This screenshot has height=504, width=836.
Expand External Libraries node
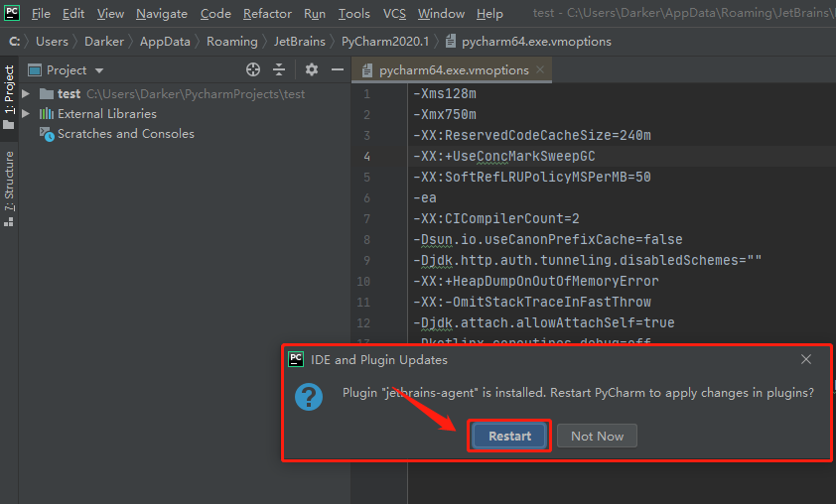point(25,113)
